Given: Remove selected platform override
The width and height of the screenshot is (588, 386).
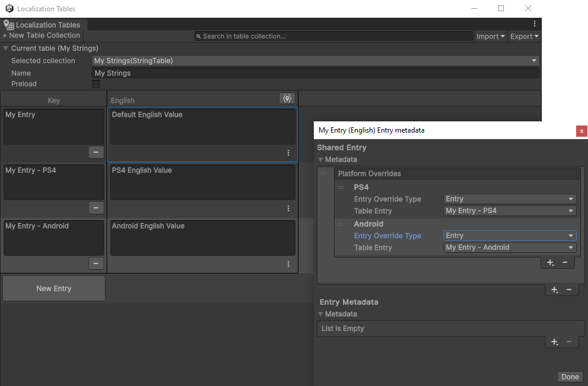Looking at the screenshot, I should click(x=565, y=262).
